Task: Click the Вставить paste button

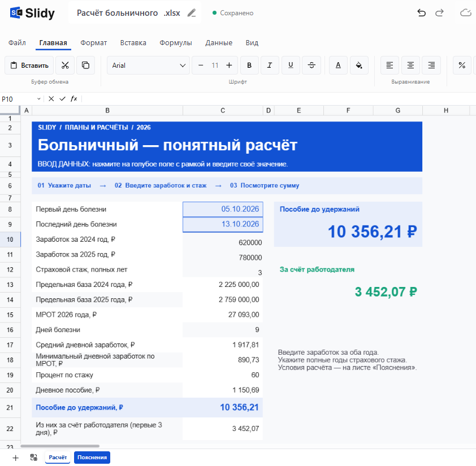Action: coord(29,65)
